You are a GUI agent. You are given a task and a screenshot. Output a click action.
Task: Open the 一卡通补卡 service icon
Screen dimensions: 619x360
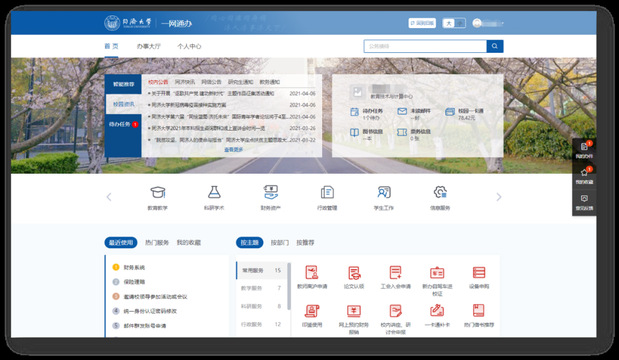(437, 311)
